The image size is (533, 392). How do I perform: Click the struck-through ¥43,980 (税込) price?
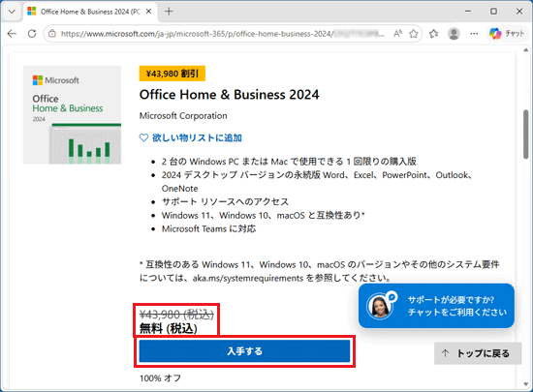176,315
